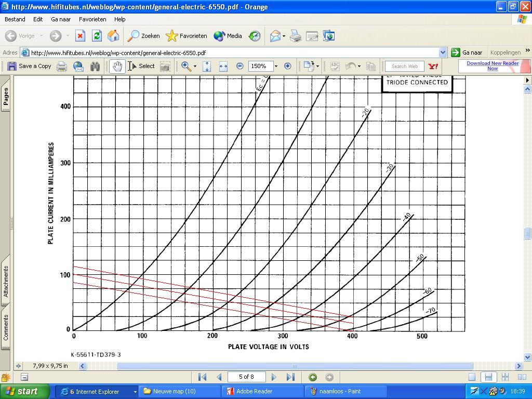Open Search with the binoculars icon
This screenshot has height=399, width=532.
95,66
